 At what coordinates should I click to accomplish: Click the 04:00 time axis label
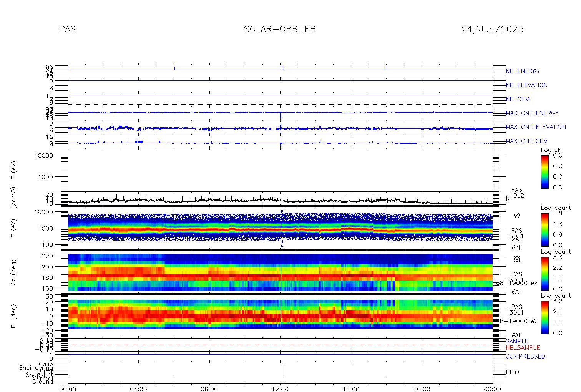coord(138,389)
